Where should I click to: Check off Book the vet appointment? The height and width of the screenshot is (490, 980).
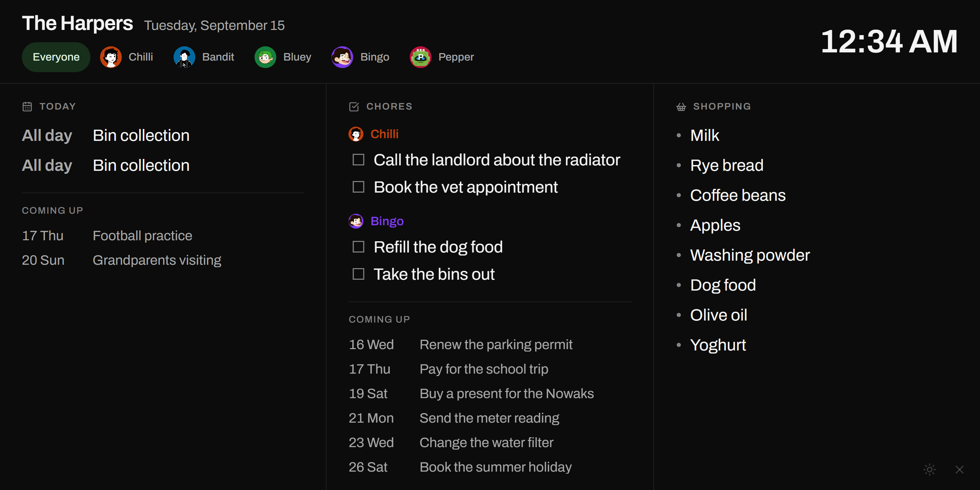[358, 187]
